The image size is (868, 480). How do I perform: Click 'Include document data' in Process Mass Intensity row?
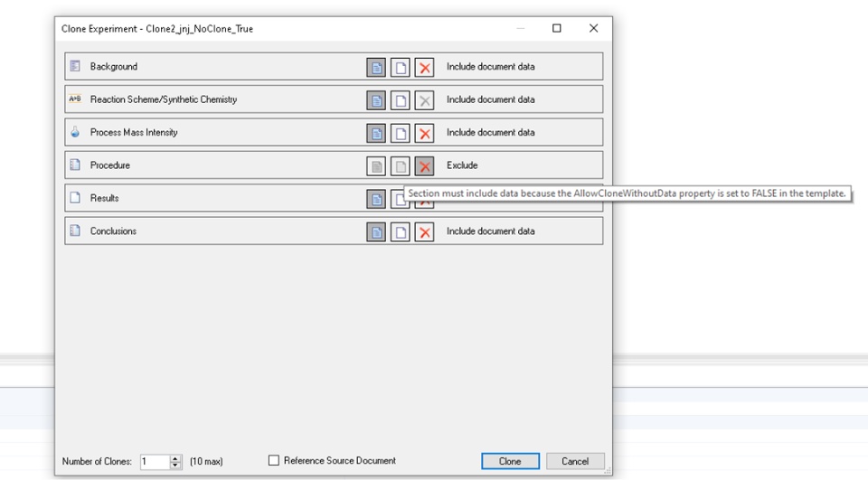[x=490, y=132]
